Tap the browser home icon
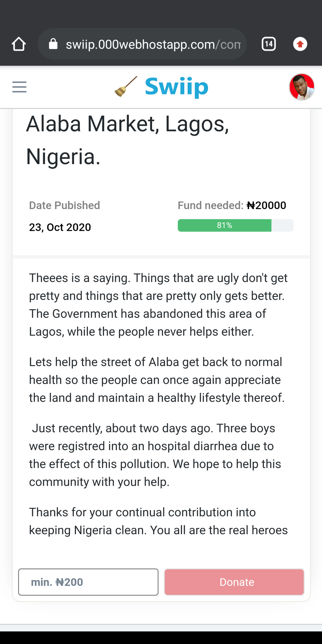 (19, 44)
